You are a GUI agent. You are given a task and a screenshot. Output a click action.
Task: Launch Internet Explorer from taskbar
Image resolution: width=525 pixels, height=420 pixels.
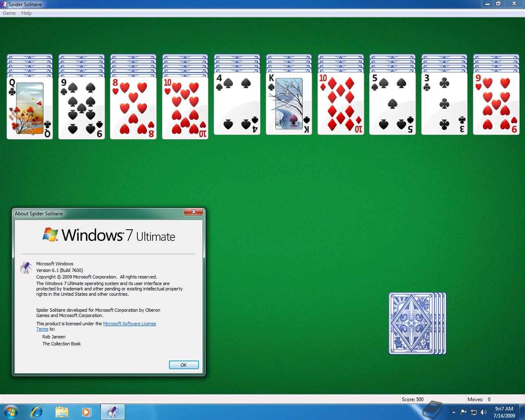tap(37, 412)
